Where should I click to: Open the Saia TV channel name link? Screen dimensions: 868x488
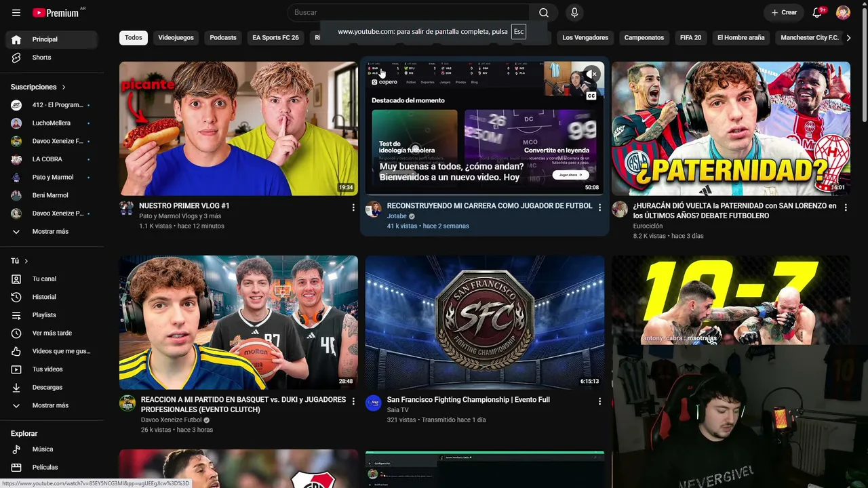click(398, 410)
